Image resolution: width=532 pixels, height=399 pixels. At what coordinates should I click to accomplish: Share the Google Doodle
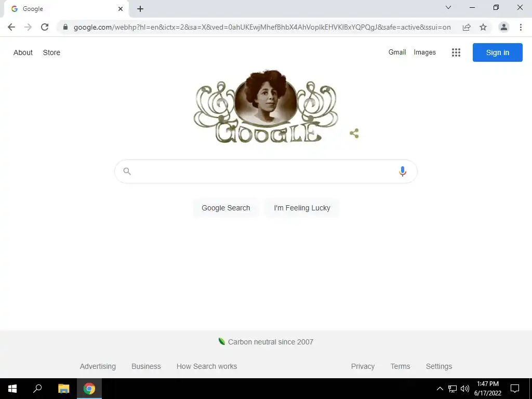click(x=354, y=134)
